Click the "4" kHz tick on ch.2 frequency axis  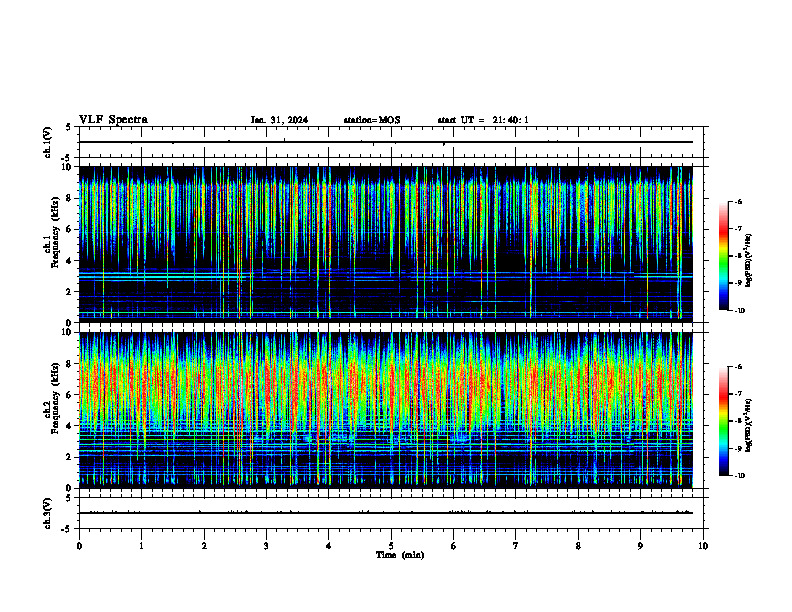(71, 426)
